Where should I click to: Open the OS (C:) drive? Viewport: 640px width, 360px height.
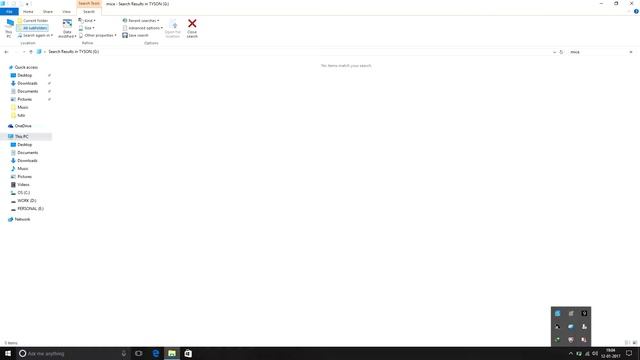23,193
